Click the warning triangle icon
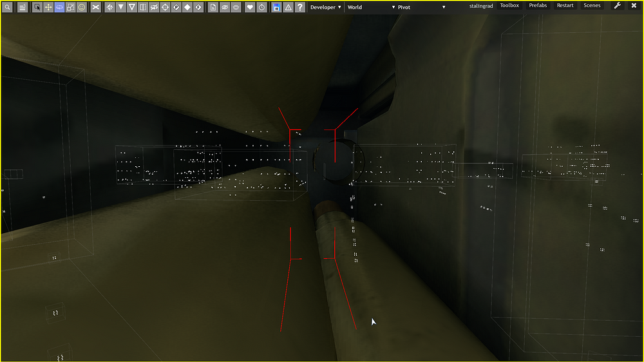Viewport: 644px width, 362px height. (x=288, y=7)
